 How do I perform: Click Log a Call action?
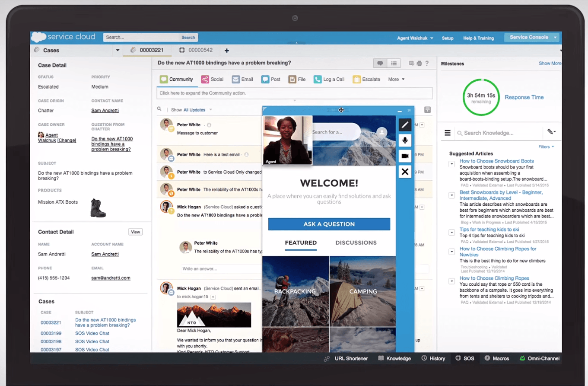pos(329,79)
